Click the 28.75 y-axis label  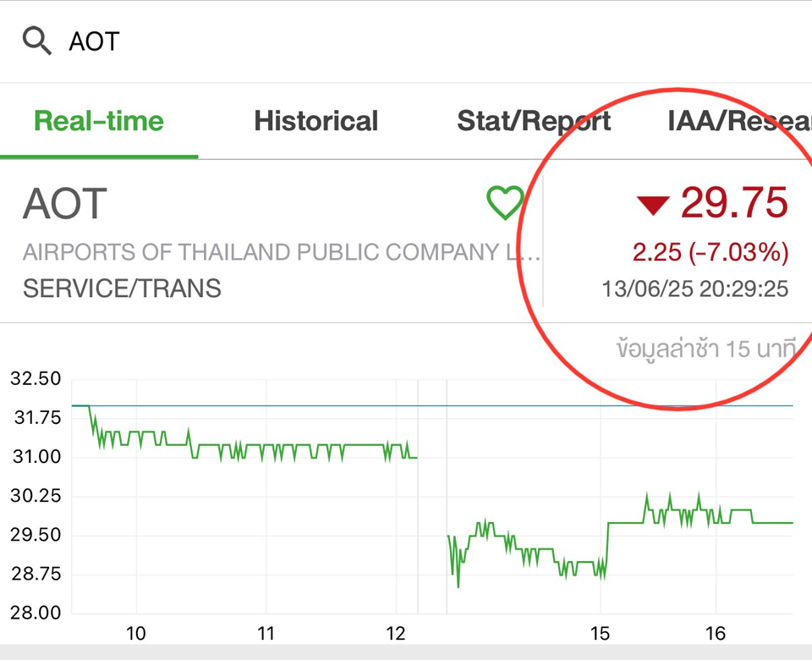[x=36, y=574]
